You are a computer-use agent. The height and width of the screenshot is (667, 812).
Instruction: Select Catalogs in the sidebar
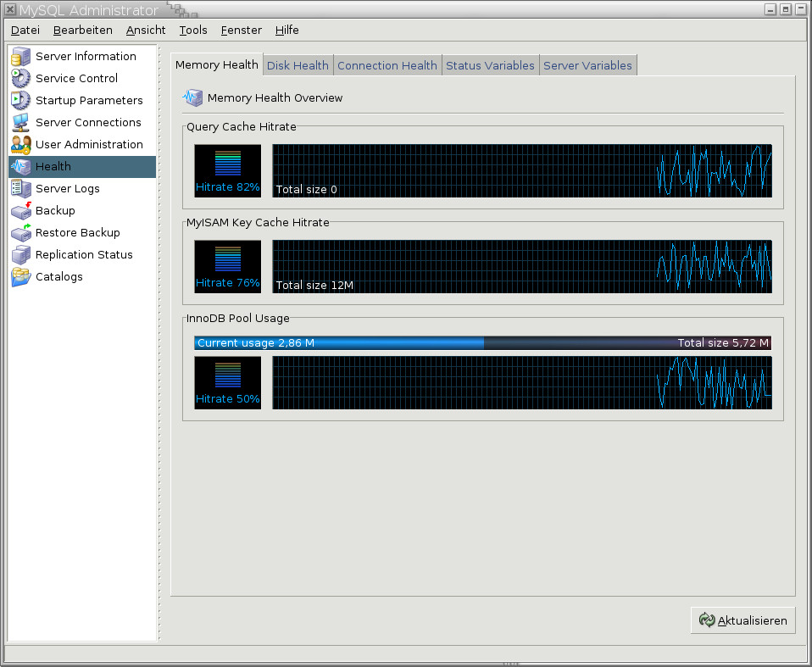[83, 276]
